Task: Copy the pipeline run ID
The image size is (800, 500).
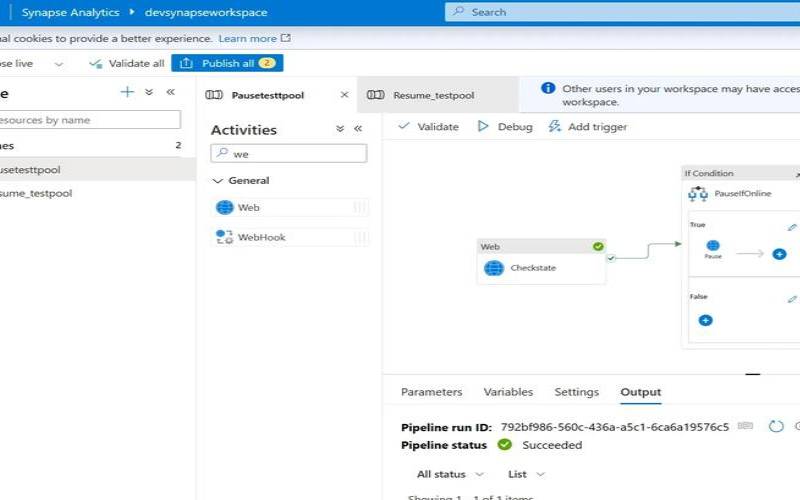Action: point(745,426)
